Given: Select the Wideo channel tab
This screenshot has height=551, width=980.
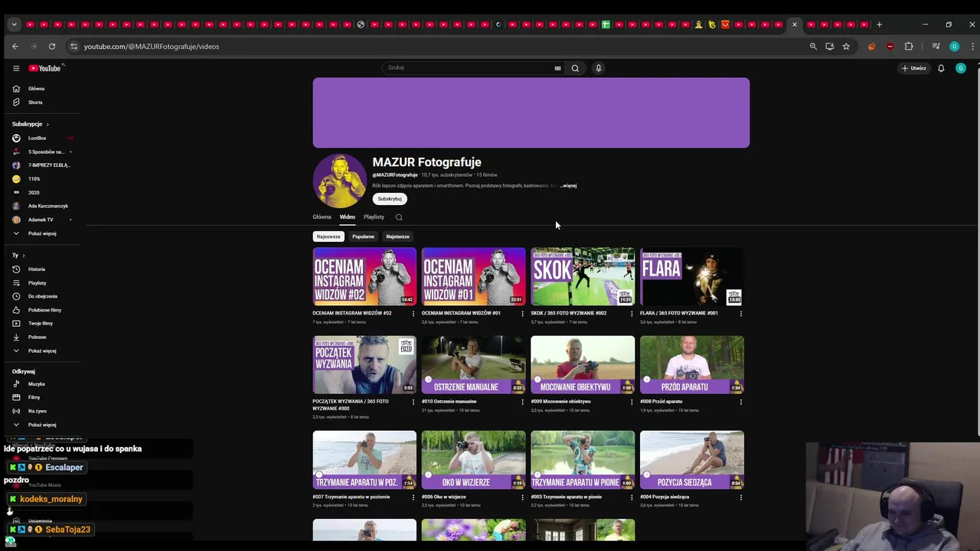Looking at the screenshot, I should (x=348, y=217).
